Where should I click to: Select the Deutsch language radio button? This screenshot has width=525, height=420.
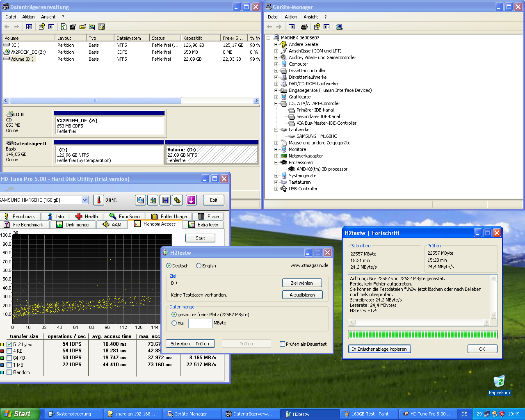169,266
